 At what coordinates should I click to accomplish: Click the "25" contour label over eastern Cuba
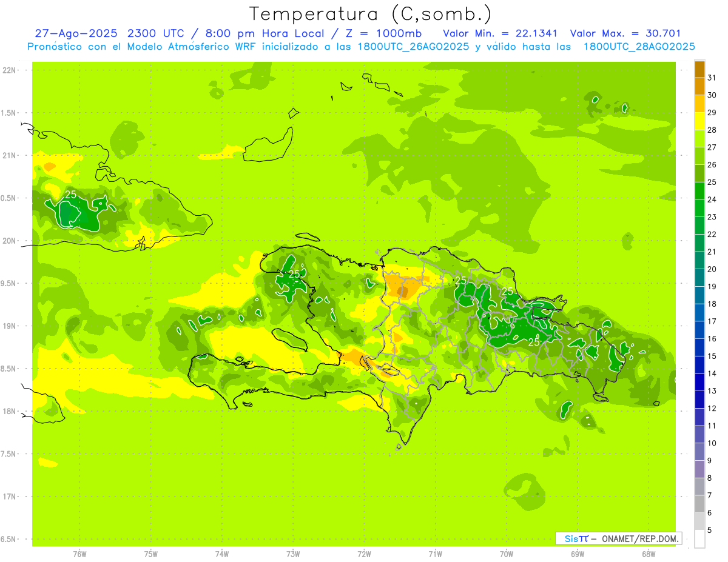(70, 195)
